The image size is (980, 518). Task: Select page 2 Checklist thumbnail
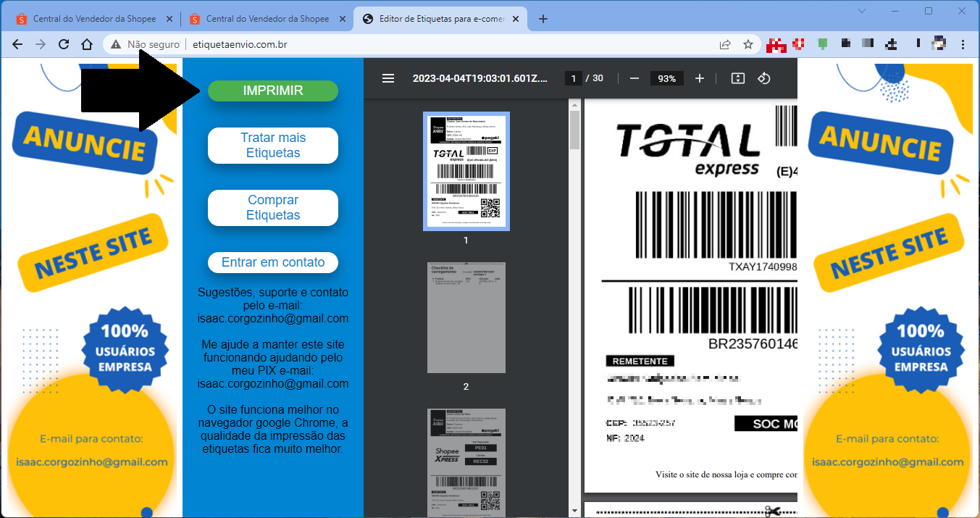click(466, 317)
